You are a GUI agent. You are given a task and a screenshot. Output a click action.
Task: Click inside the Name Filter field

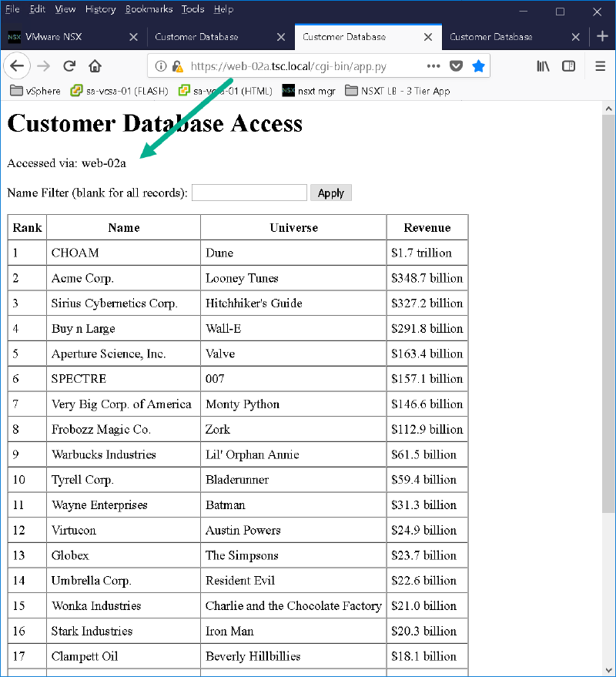coord(249,192)
